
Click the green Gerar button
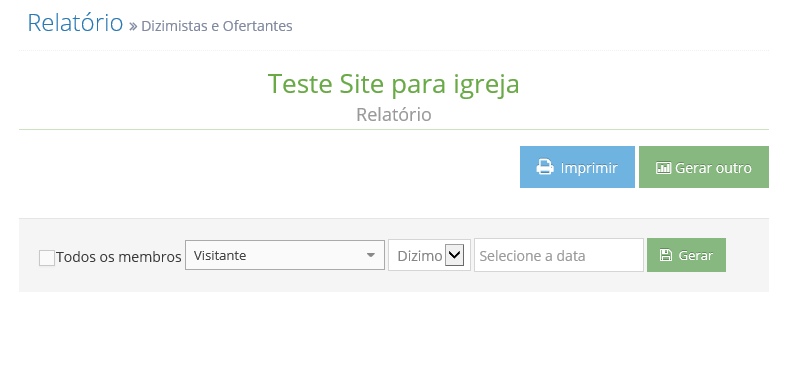(686, 255)
